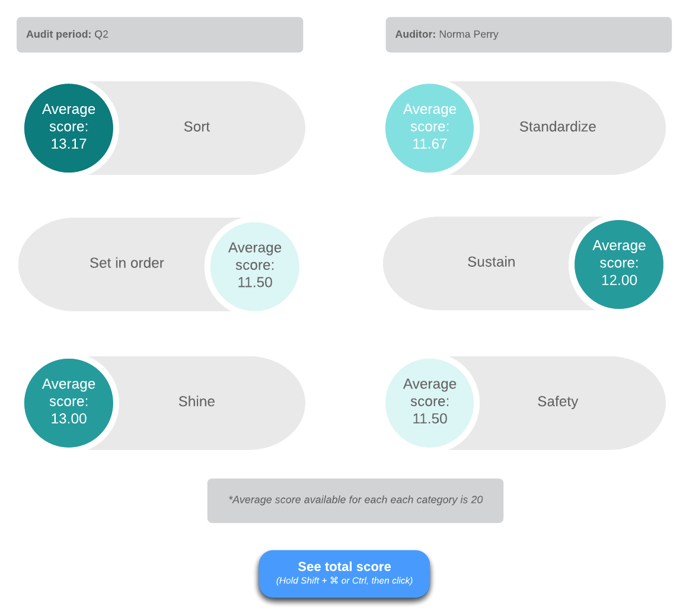
Task: Click the word Auditor in header
Action: coord(415,34)
